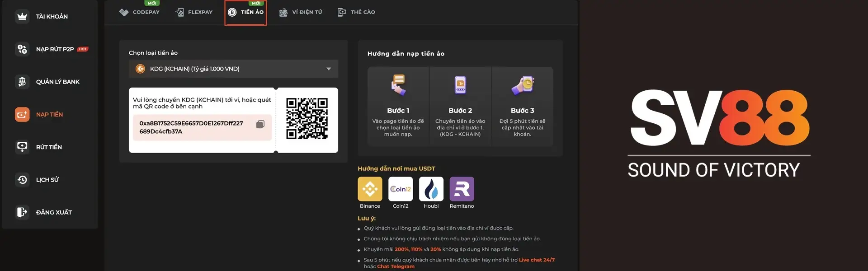Click the crown Tài Khoản icon

(22, 17)
